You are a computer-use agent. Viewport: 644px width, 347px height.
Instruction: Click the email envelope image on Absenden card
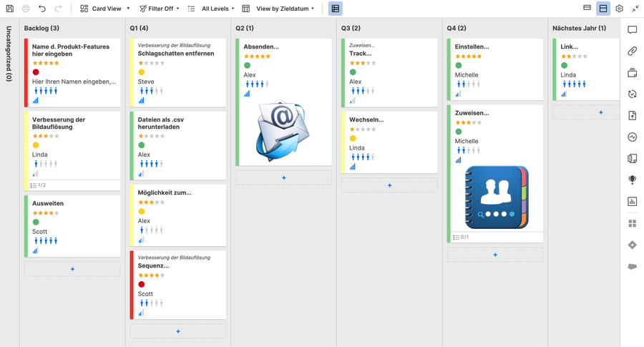click(283, 130)
